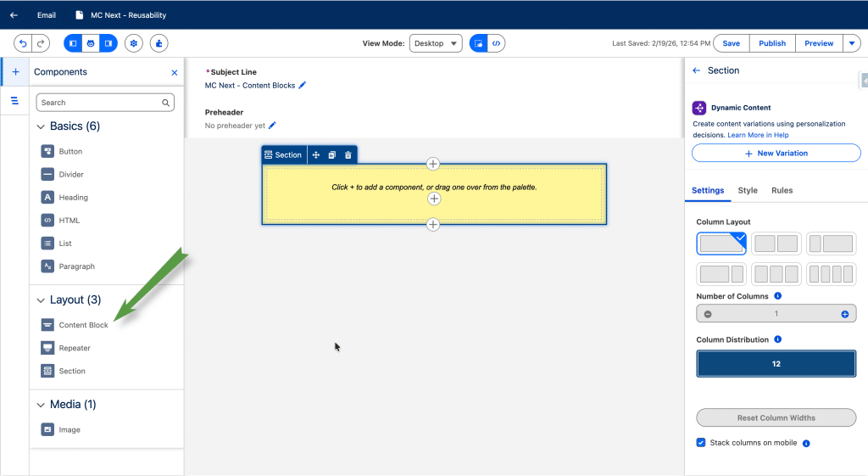Toggle the left panel visibility button
The height and width of the screenshot is (476, 868).
click(x=73, y=43)
